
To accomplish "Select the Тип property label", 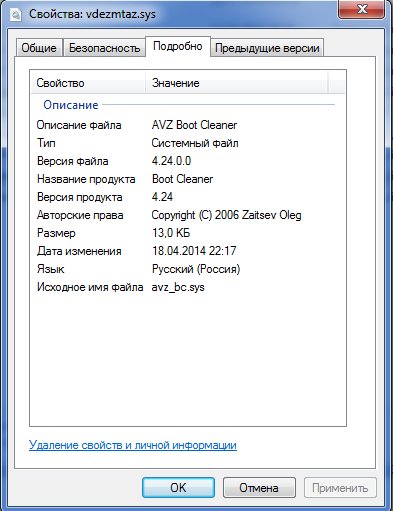I will pyautogui.click(x=46, y=143).
